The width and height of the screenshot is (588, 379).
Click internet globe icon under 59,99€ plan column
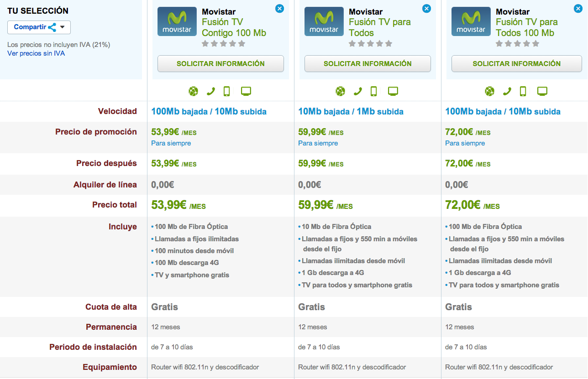[341, 91]
